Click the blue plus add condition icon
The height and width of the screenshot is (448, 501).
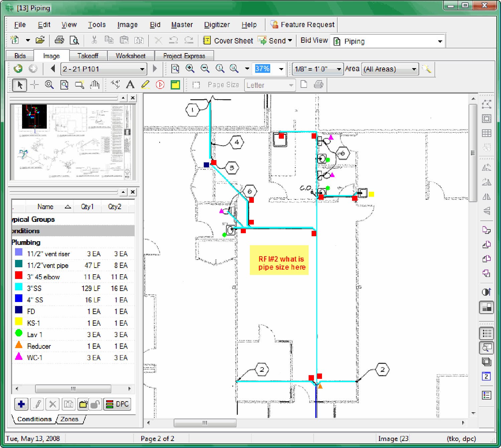pos(21,404)
